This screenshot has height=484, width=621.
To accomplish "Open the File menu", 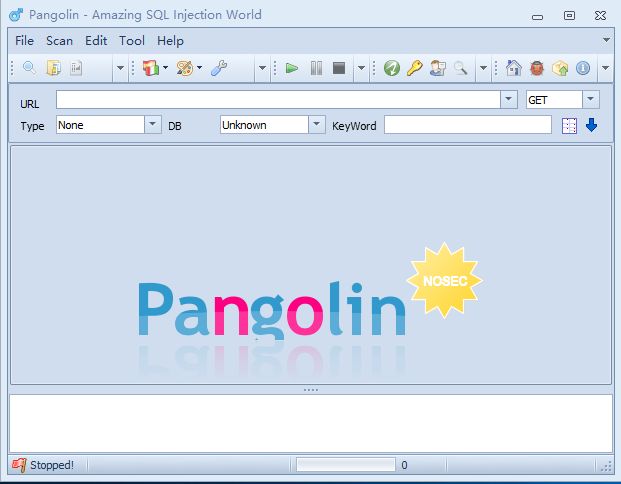I will [x=25, y=40].
